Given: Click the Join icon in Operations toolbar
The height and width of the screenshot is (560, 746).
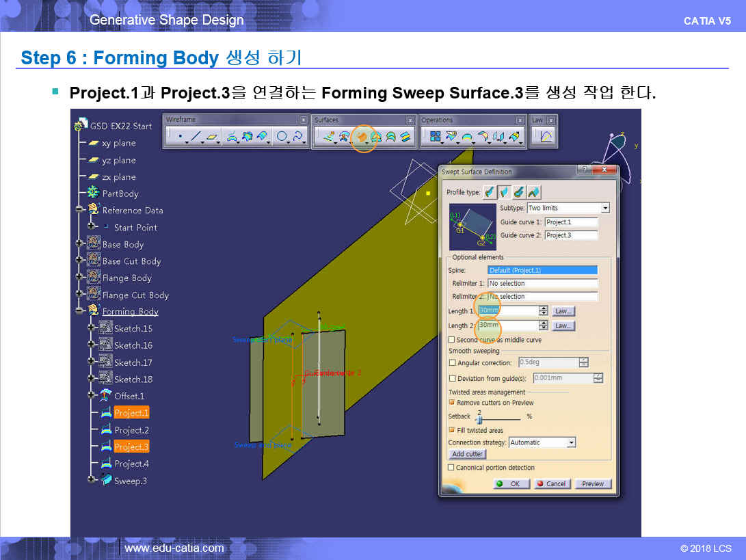Looking at the screenshot, I should (x=435, y=137).
